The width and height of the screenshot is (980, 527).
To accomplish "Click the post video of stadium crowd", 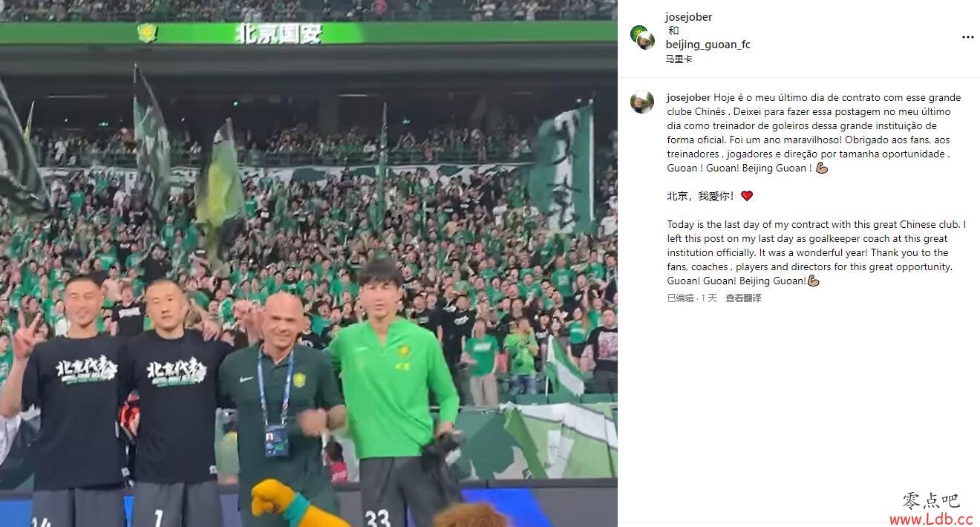I will [x=308, y=263].
